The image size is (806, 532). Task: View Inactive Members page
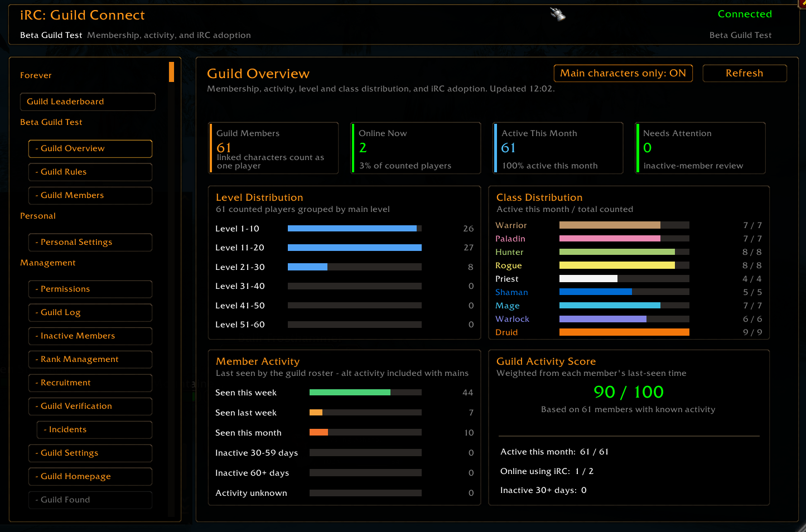point(90,336)
